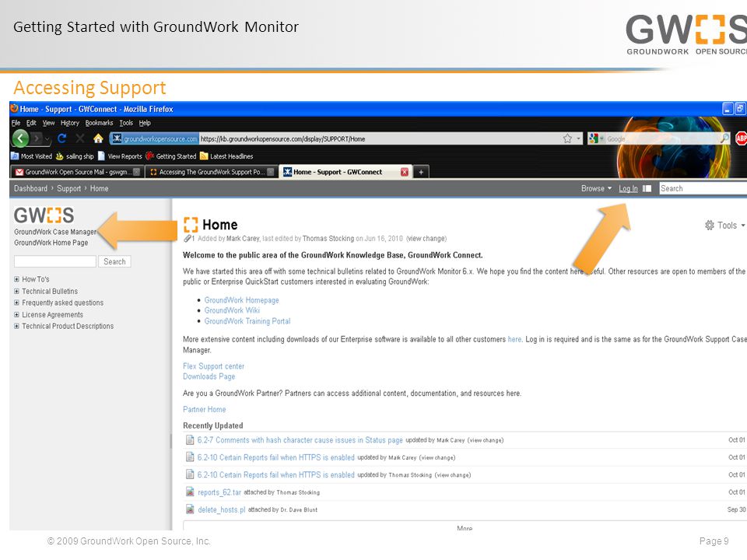
Task: Open the History menu
Action: click(69, 123)
